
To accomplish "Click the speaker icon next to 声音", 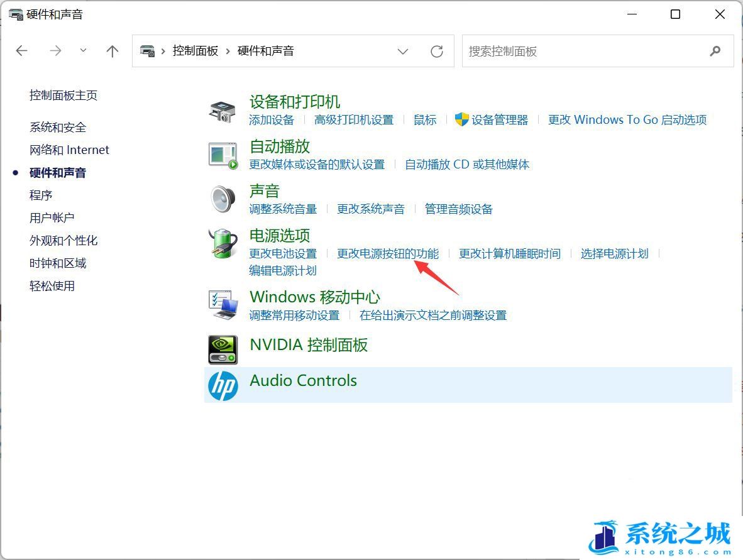I will coord(223,199).
